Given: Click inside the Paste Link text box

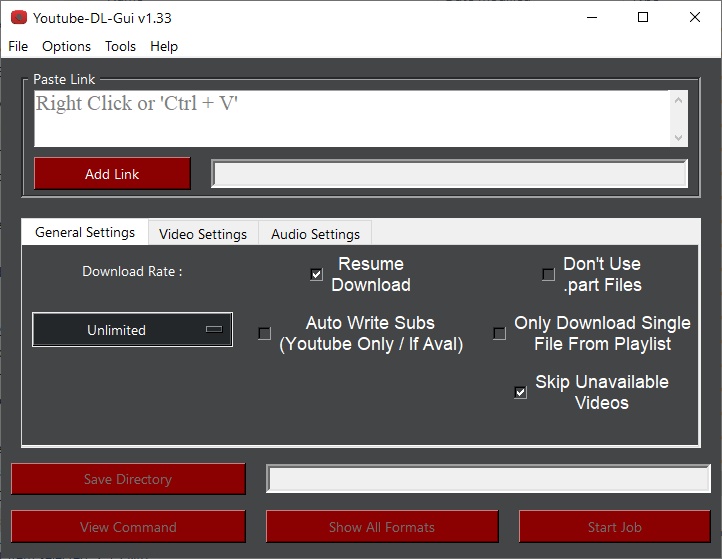Looking at the screenshot, I should click(x=352, y=119).
